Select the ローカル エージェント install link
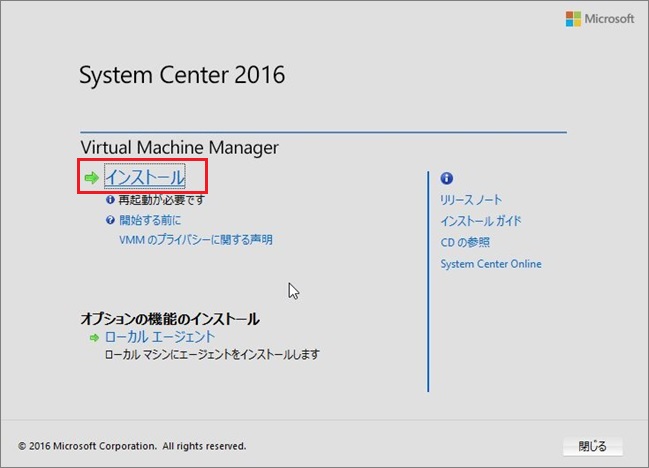The height and width of the screenshot is (468, 649). (159, 338)
